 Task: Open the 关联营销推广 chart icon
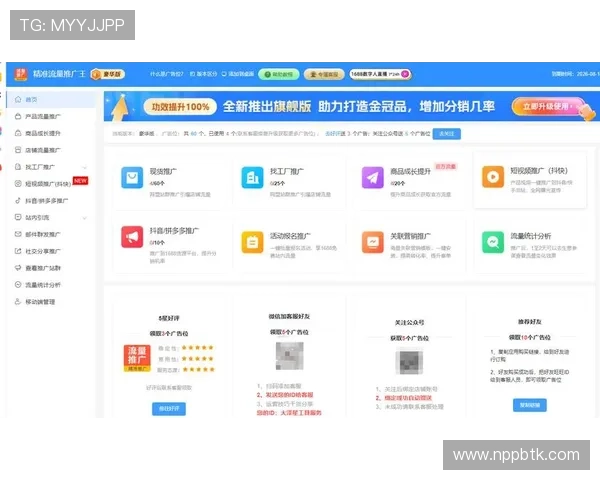pos(373,242)
